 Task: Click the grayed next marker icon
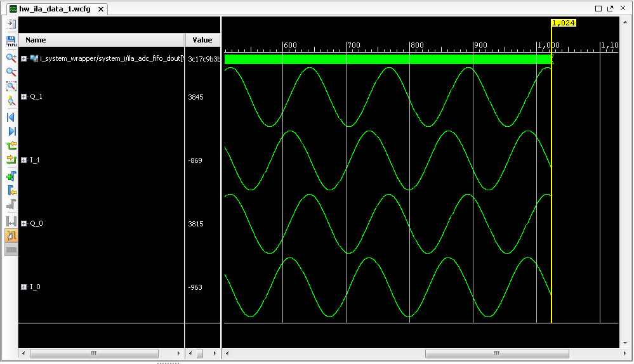point(11,204)
